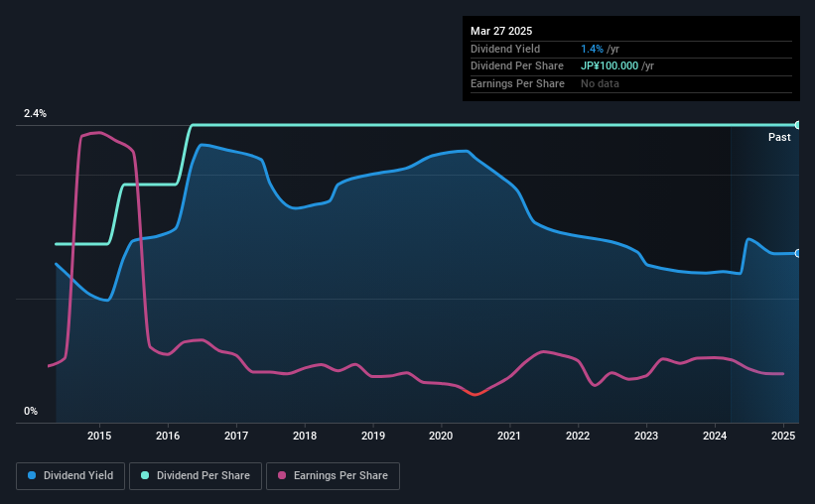Click the 2.4% y-axis label
This screenshot has height=504, width=815.
[x=35, y=113]
